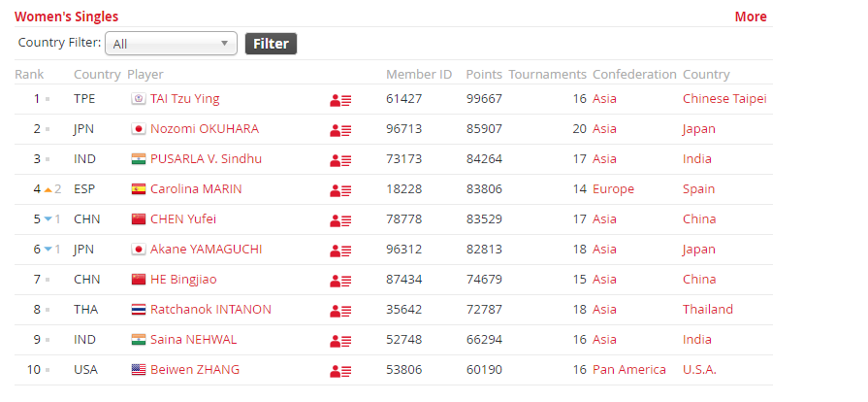Click profile icon beside CHEN Yufei

click(340, 220)
